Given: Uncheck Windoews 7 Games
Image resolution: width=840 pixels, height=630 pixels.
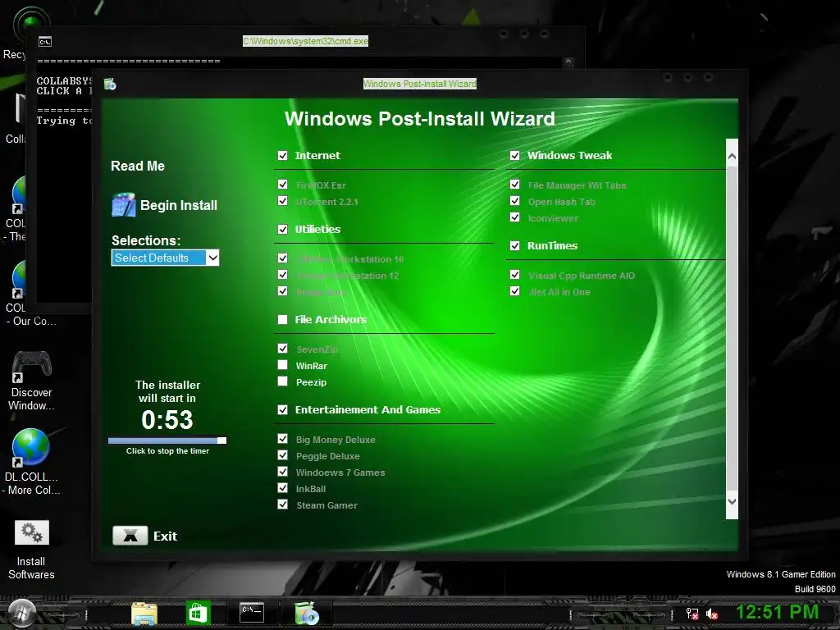Looking at the screenshot, I should pos(283,472).
